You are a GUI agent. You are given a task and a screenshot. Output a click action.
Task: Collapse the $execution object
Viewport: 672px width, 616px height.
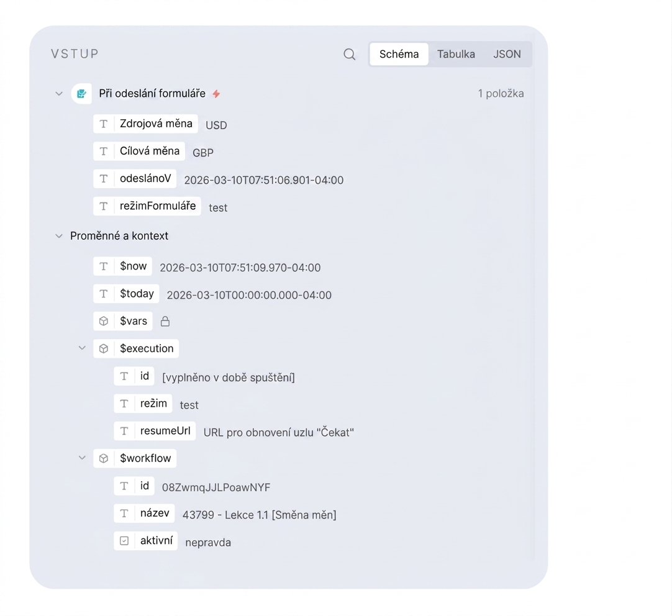click(x=82, y=348)
